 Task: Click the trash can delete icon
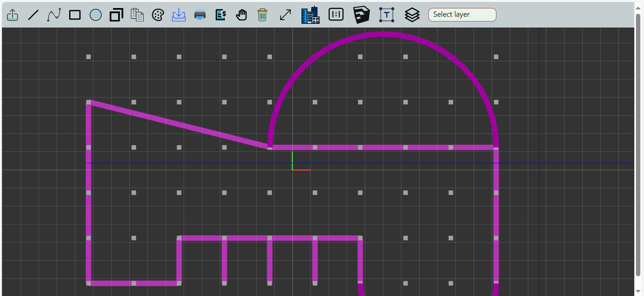[x=262, y=15]
